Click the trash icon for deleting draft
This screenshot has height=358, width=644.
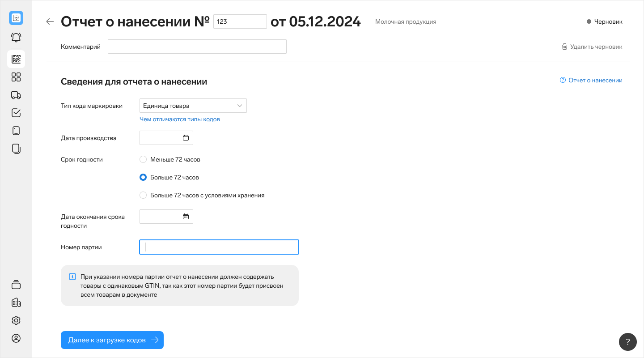click(x=564, y=47)
